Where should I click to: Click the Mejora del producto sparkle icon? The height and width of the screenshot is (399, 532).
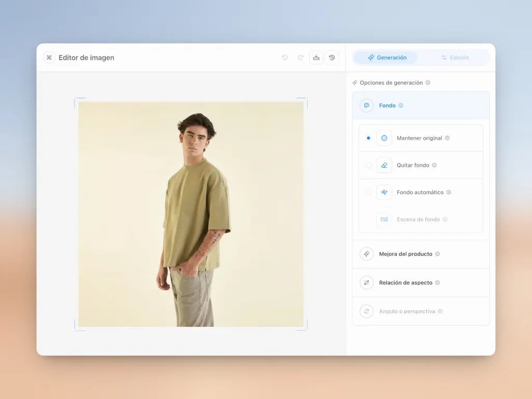coord(366,254)
